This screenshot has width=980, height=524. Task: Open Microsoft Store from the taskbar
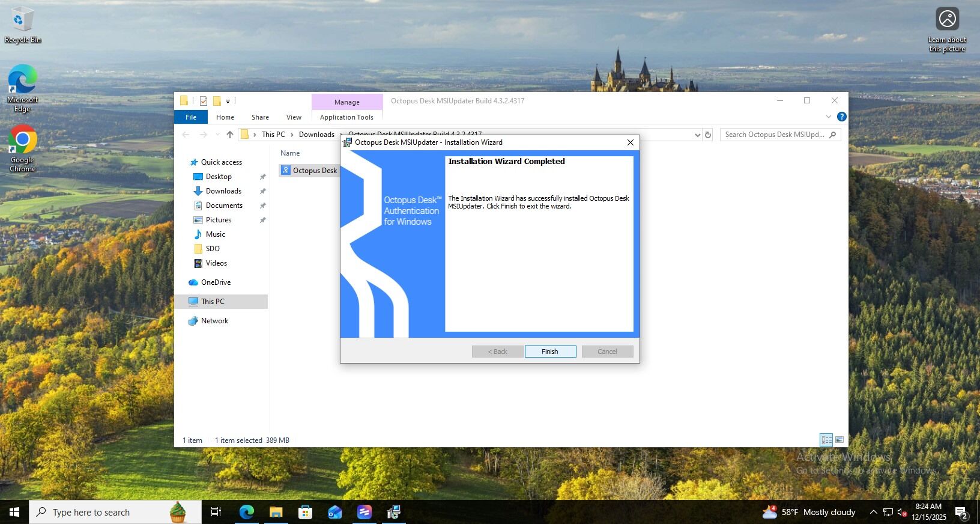305,512
